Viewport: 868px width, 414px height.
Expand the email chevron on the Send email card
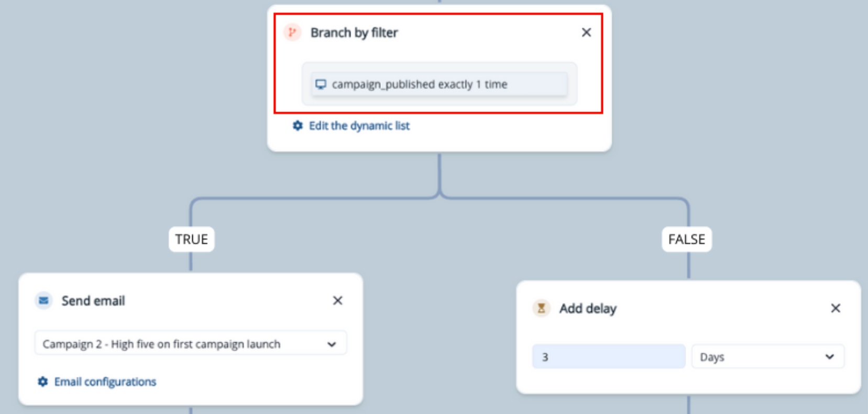(332, 343)
